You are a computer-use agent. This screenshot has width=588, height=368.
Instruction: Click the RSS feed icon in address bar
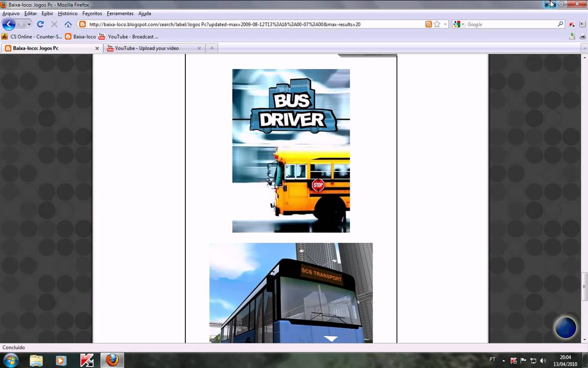pyautogui.click(x=429, y=24)
